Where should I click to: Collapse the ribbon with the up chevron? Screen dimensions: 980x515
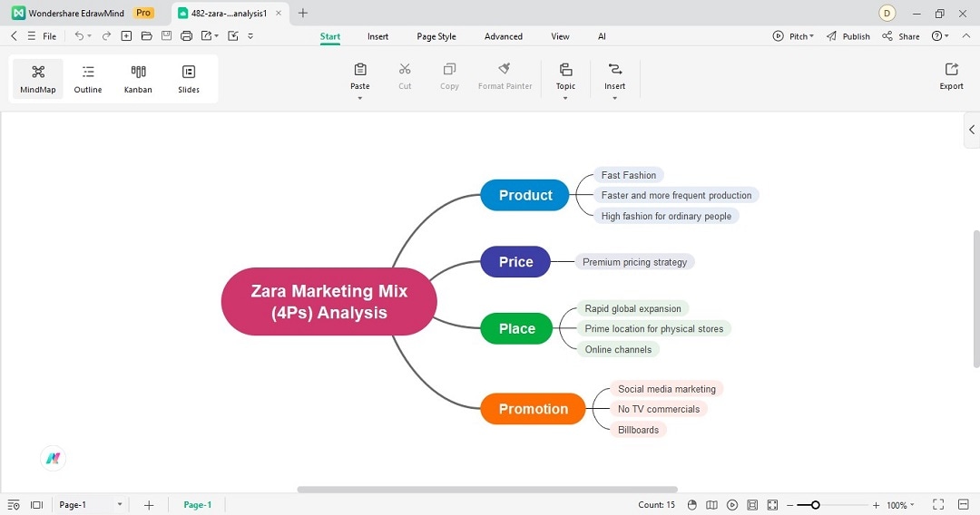pos(966,36)
